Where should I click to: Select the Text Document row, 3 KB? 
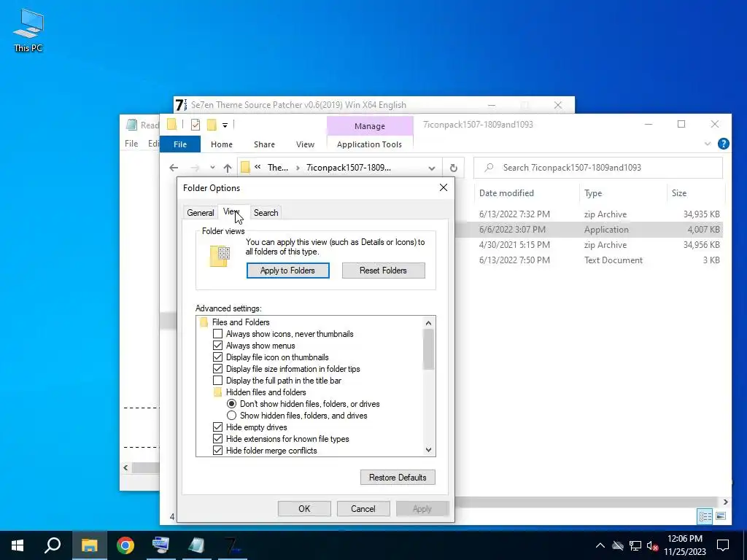pos(589,260)
